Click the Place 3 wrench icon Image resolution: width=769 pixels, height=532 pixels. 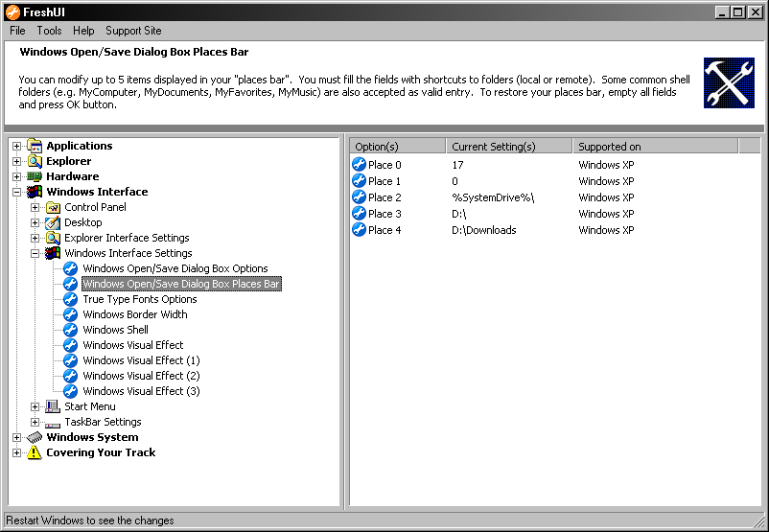click(x=360, y=214)
